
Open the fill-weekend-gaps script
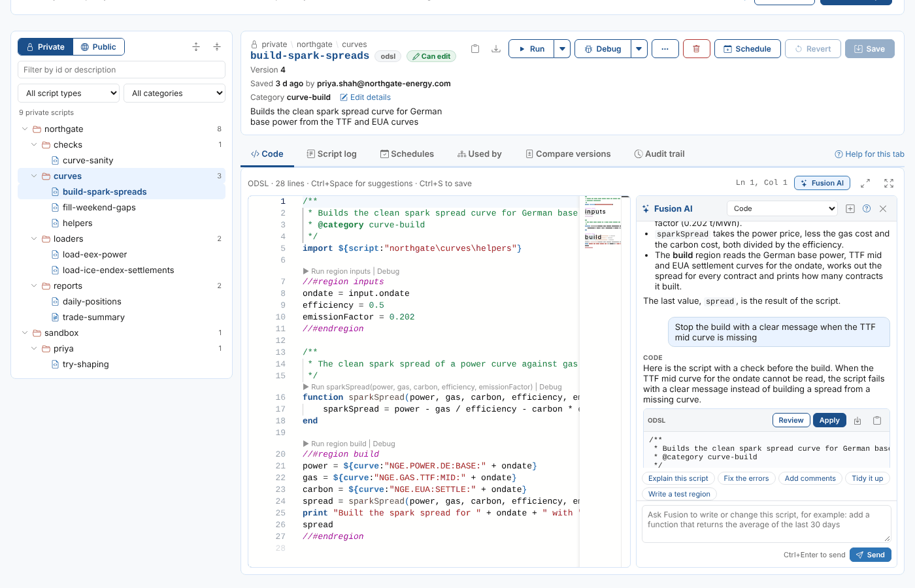click(99, 208)
